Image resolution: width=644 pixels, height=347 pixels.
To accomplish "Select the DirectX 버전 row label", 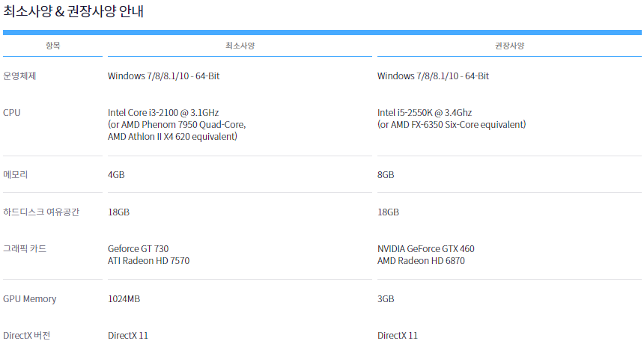I will [27, 336].
